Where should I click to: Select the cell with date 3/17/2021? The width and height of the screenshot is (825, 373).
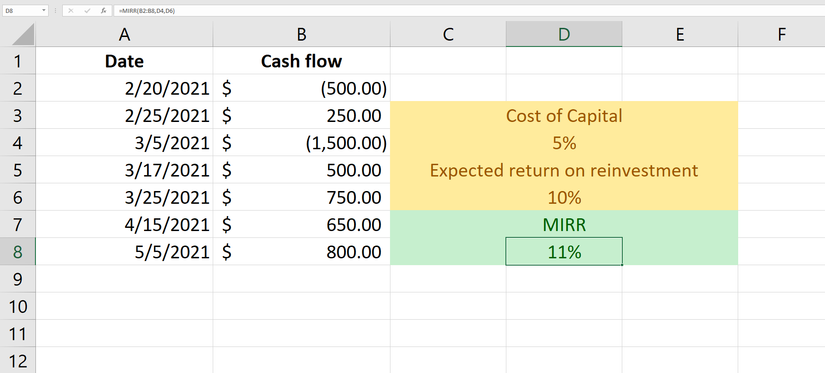point(124,170)
